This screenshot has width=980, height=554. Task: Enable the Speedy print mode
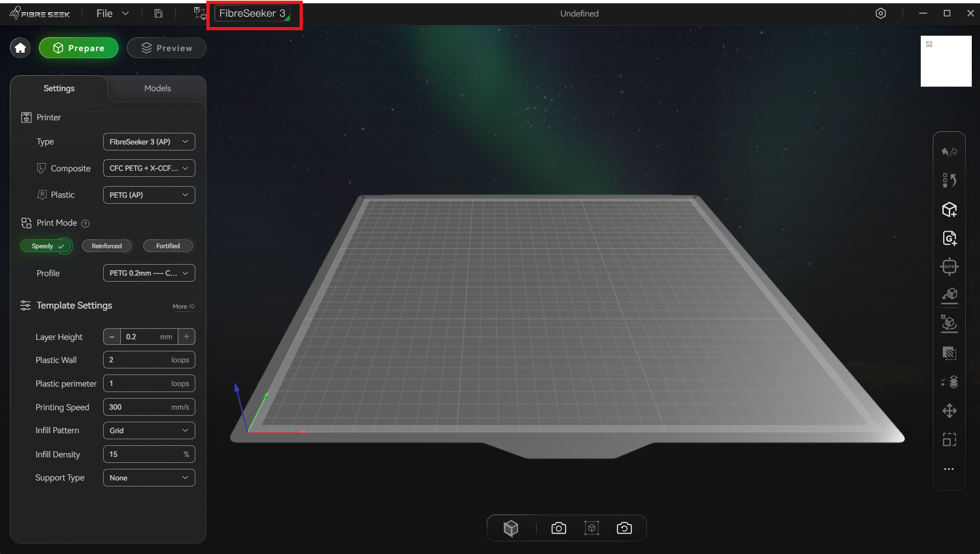click(x=47, y=246)
